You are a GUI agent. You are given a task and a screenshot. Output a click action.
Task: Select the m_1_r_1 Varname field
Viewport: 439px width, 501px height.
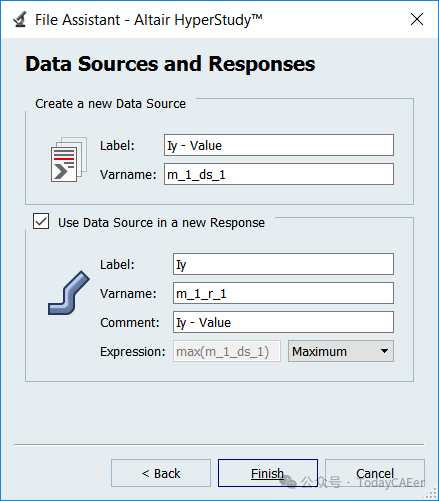[x=283, y=293]
